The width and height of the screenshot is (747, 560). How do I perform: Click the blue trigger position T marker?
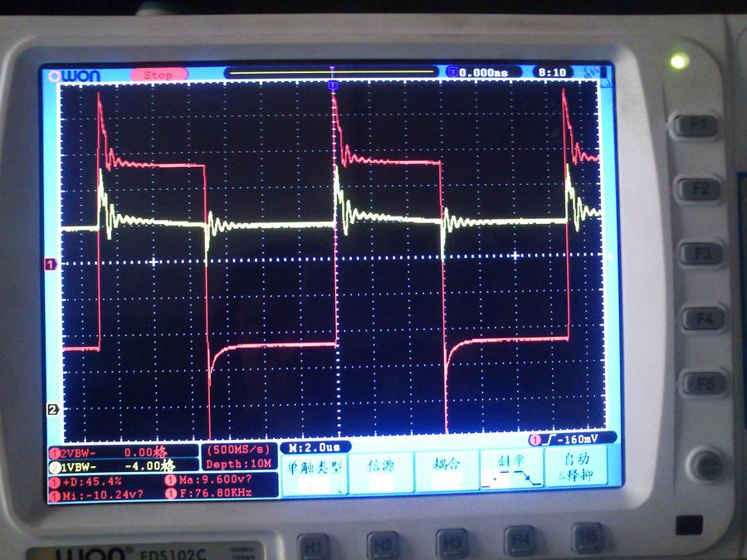333,85
